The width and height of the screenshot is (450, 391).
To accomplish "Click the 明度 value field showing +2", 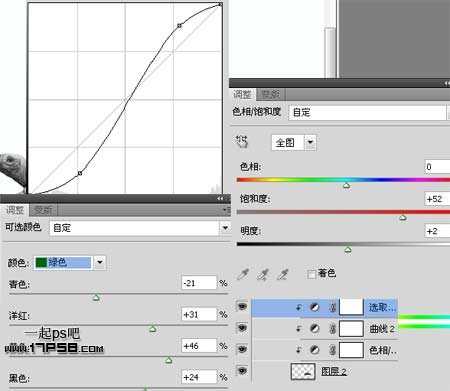I will pyautogui.click(x=437, y=231).
